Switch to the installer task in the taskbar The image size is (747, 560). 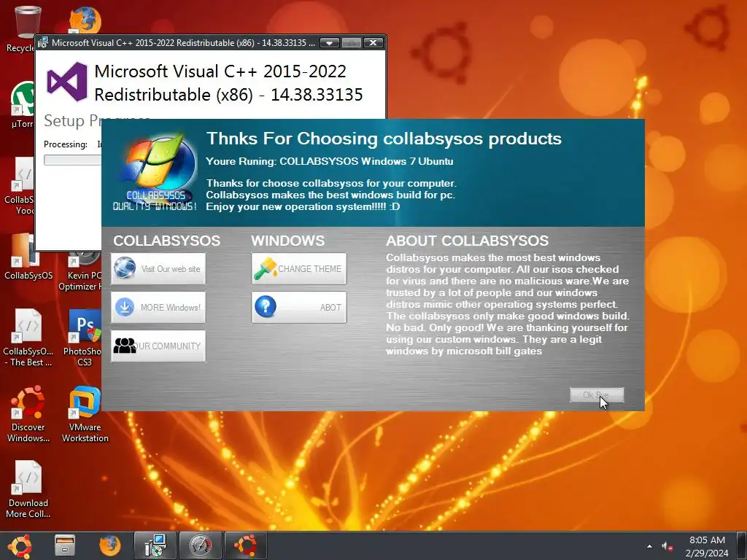155,545
